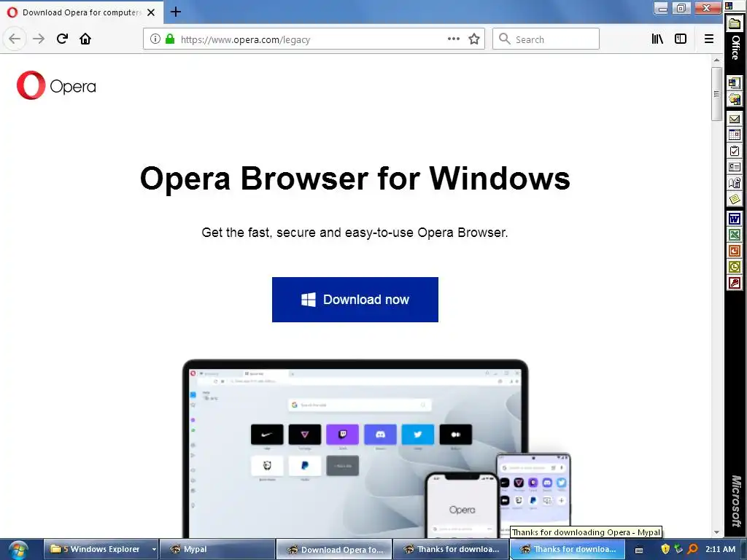Create New Contact from Office bar card
747x560 pixels.
coord(735,167)
